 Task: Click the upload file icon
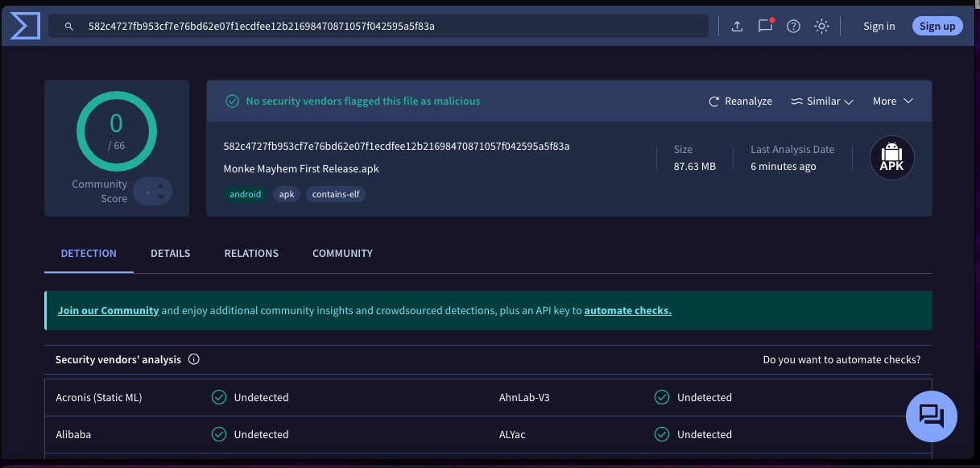point(737,27)
